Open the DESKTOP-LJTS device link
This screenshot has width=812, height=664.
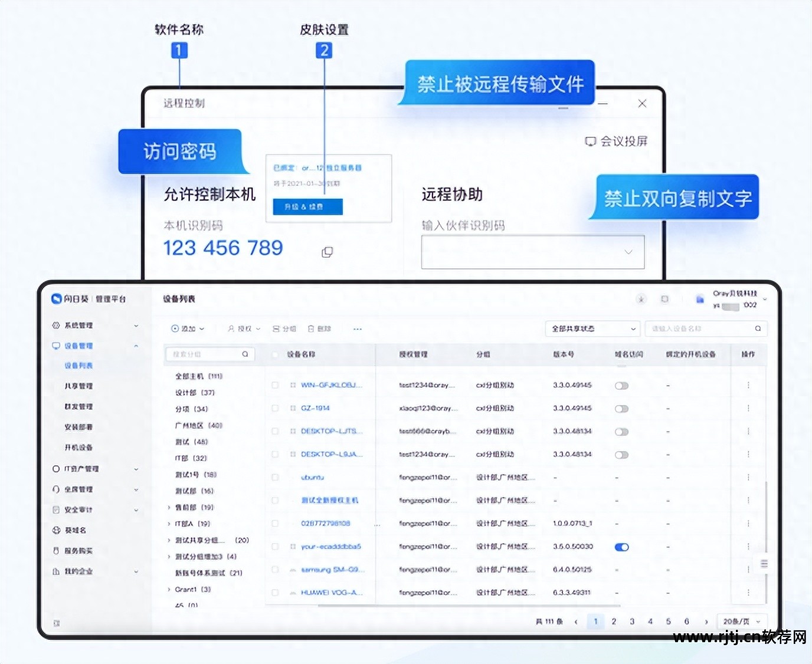click(330, 431)
